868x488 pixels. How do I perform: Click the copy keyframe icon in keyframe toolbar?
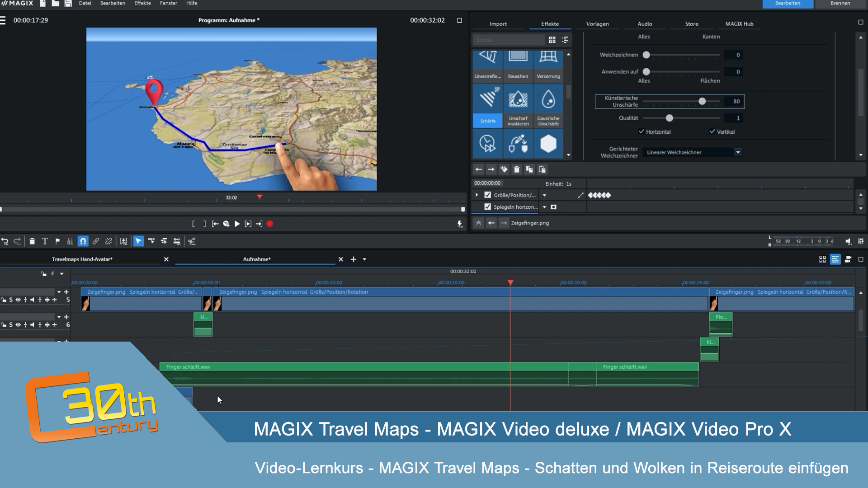pos(529,169)
